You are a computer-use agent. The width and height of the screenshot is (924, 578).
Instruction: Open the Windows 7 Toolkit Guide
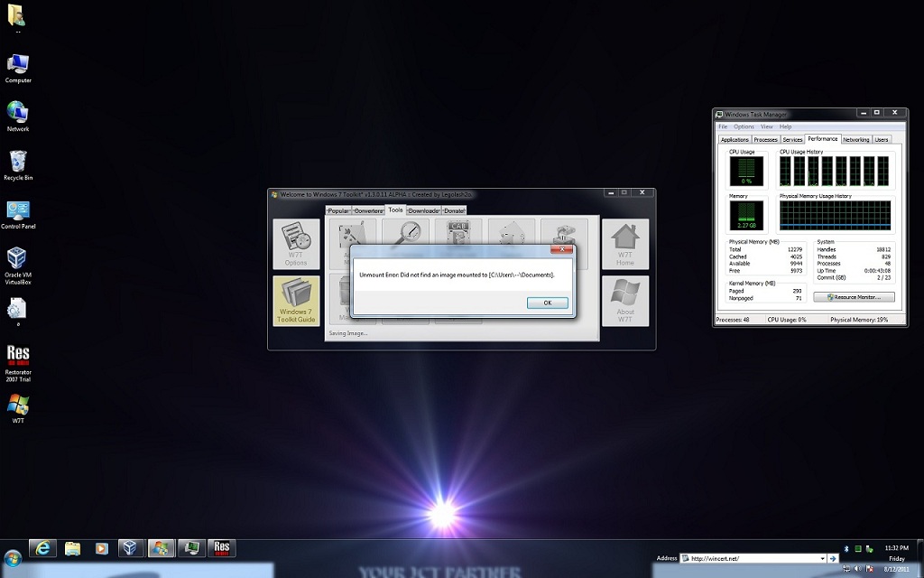coord(296,301)
